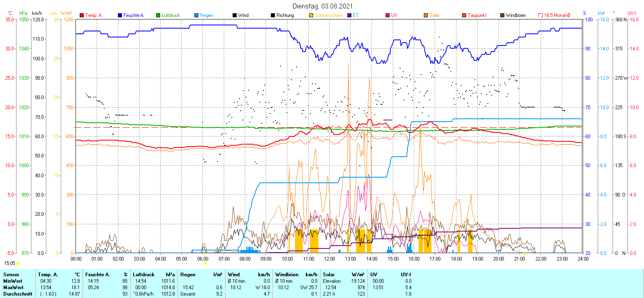Click the red Temp. A. legend swatch
Screen dimensions: 644x298
tap(82, 15)
